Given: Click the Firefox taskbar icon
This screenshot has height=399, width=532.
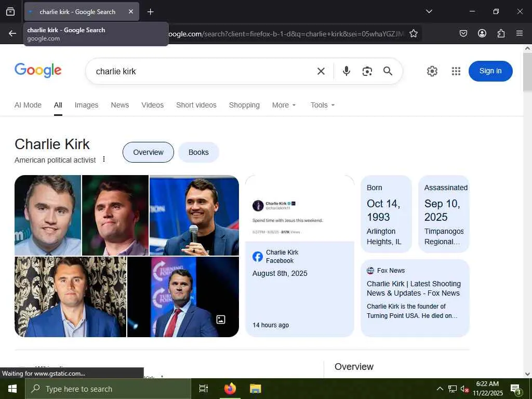Looking at the screenshot, I should (x=230, y=389).
